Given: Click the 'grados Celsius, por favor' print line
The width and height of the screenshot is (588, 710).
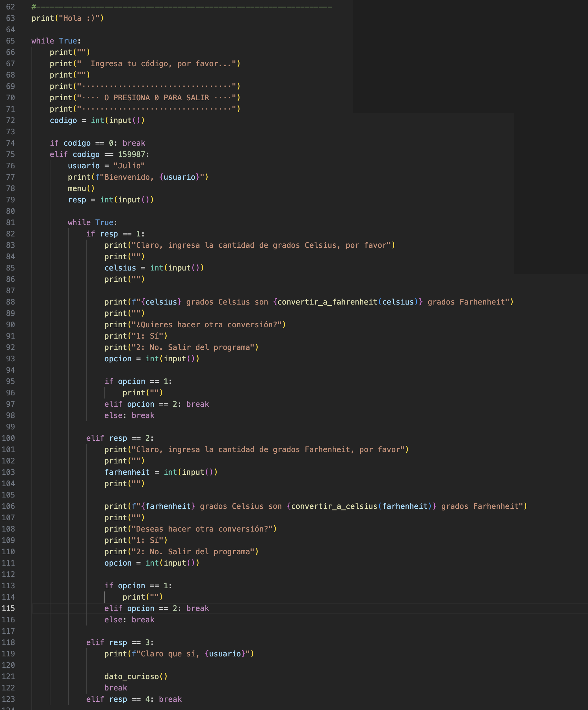Looking at the screenshot, I should click(x=250, y=245).
